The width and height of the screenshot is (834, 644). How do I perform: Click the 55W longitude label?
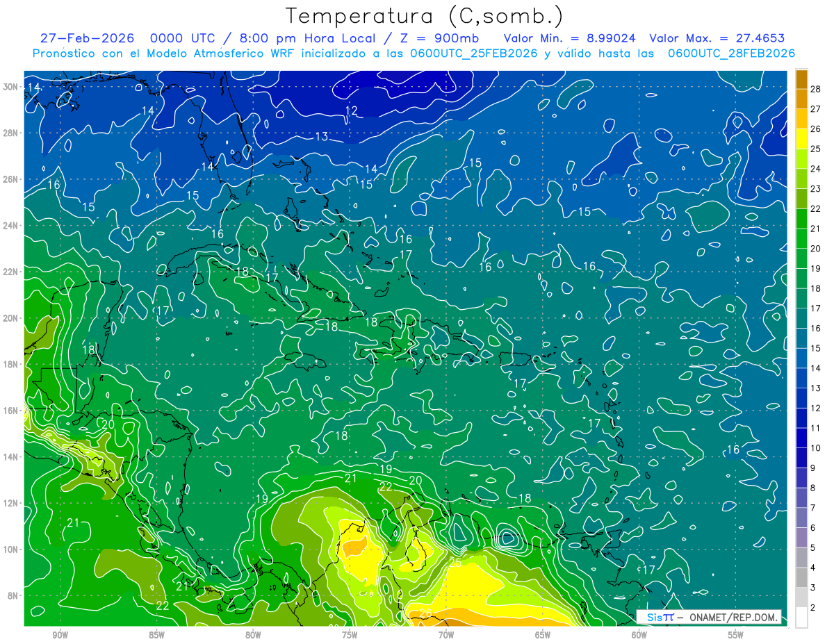(x=736, y=635)
